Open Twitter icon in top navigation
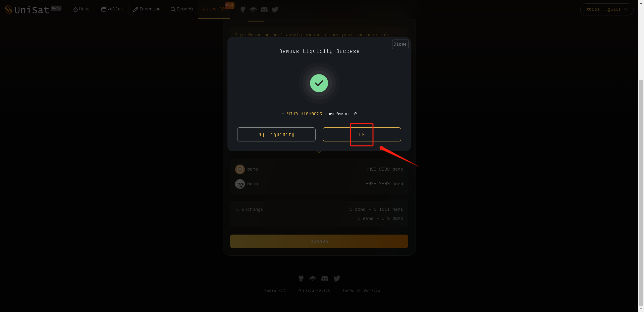 coord(275,9)
